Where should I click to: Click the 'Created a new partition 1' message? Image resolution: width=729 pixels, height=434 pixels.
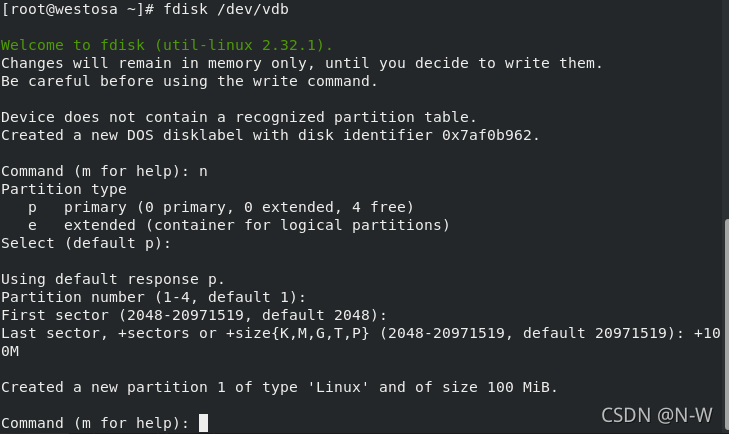279,387
